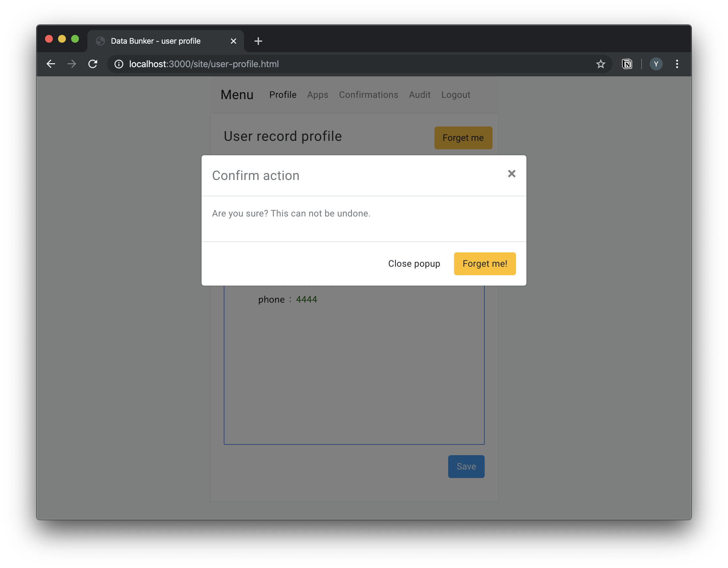
Task: Open Chrome three-dot menu
Action: point(677,64)
